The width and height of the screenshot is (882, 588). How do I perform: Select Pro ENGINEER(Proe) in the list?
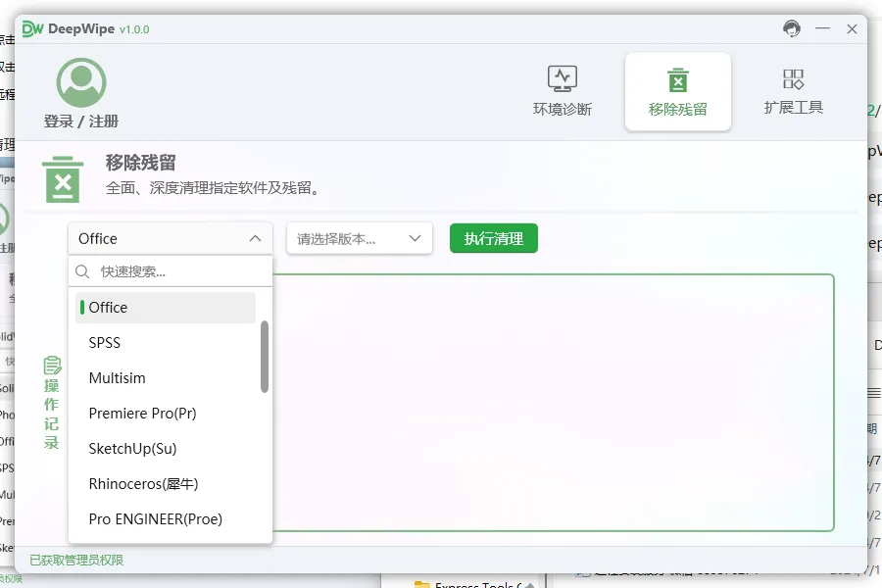166,519
